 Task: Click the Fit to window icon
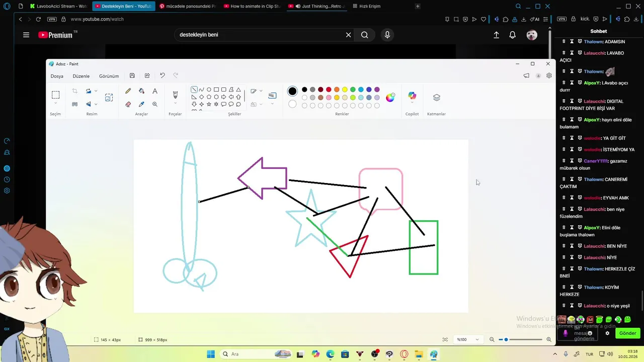tap(445, 339)
